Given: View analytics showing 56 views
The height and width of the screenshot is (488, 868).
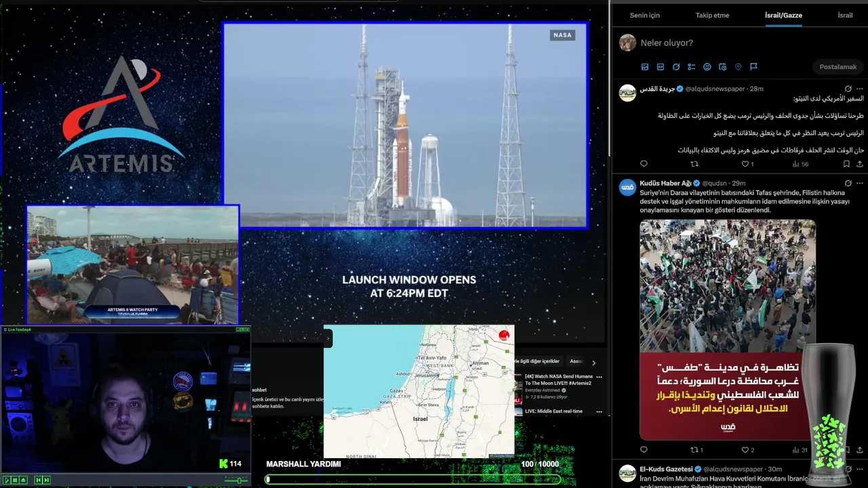Looking at the screenshot, I should [x=801, y=164].
